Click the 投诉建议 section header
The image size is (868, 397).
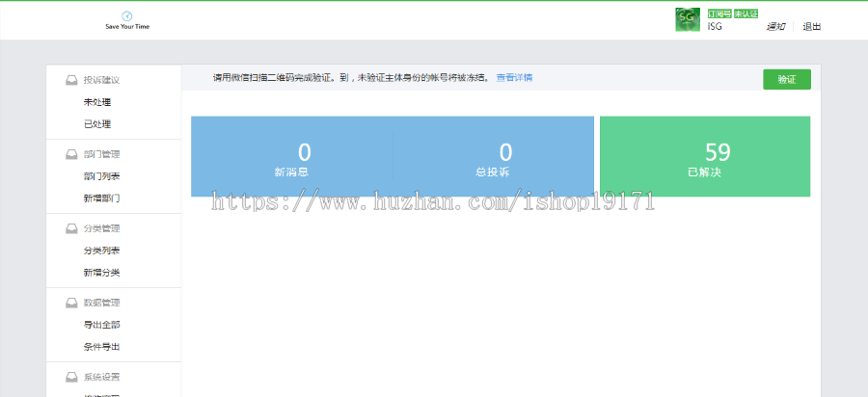102,80
